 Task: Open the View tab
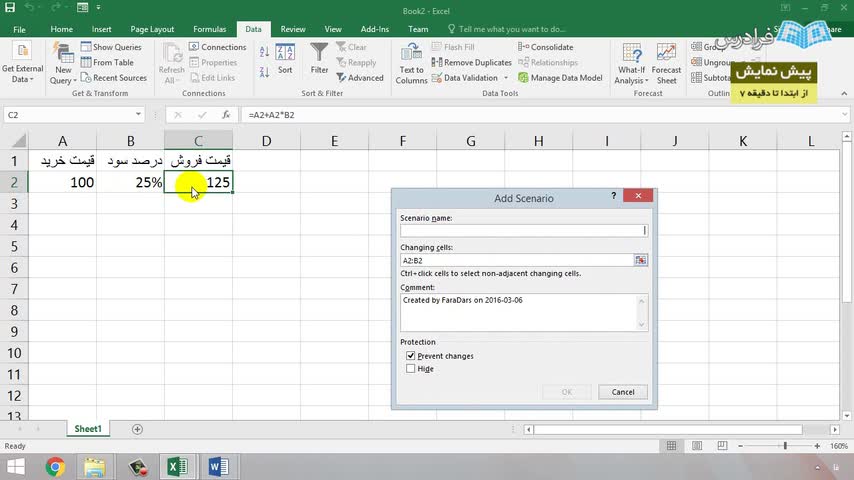tap(333, 29)
